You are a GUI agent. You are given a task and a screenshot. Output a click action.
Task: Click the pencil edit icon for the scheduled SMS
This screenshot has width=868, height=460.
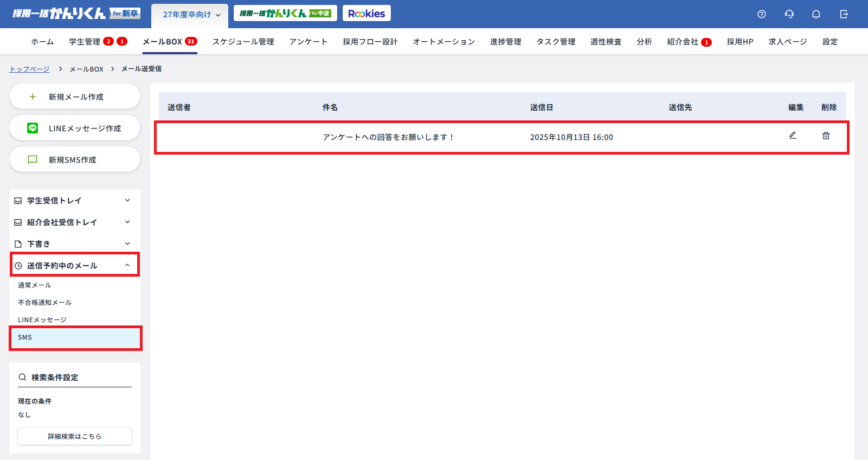(x=793, y=136)
